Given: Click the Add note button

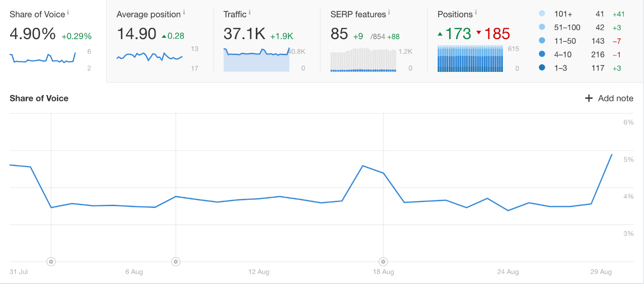Looking at the screenshot, I should [x=614, y=98].
